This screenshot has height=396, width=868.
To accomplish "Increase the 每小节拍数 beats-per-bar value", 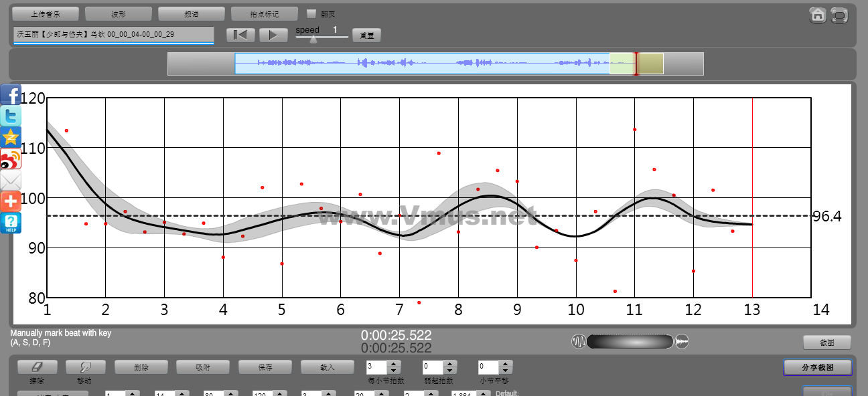I will click(x=394, y=364).
